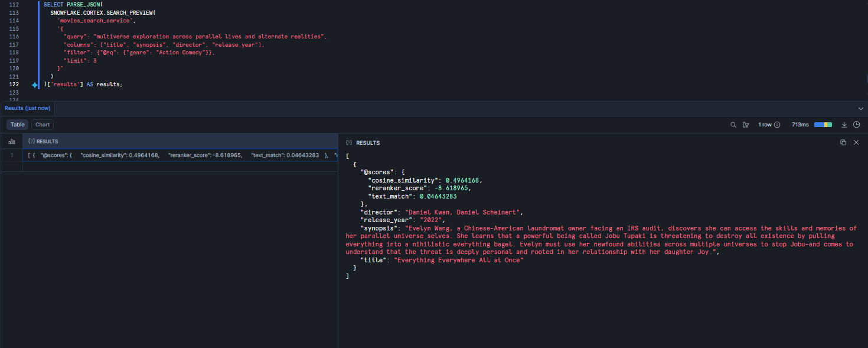Click SNOWFLAKE.CORTEX.SEARCH_PREVIEW( in the editor
This screenshot has width=868, height=348.
[x=102, y=12]
